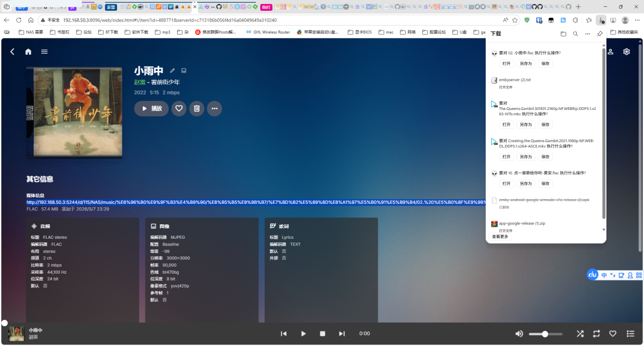Open 其他收藏夹 bookmarks folder
644x346 pixels.
(x=624, y=32)
